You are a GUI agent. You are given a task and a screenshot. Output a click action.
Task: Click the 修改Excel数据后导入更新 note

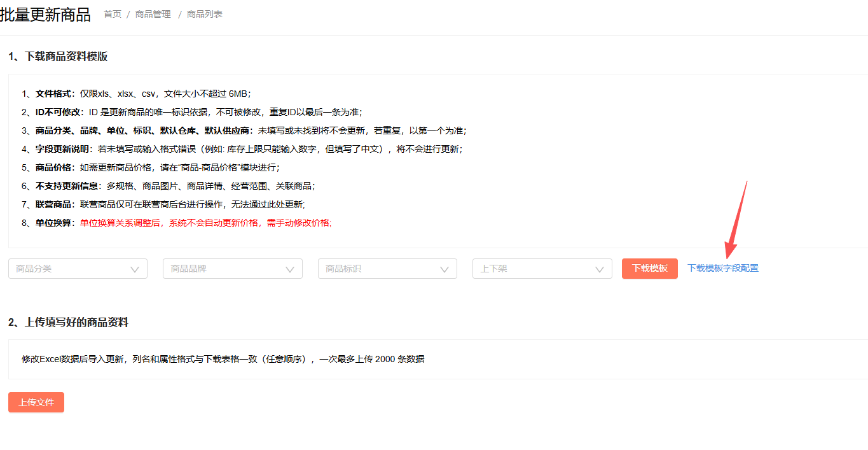(x=223, y=359)
